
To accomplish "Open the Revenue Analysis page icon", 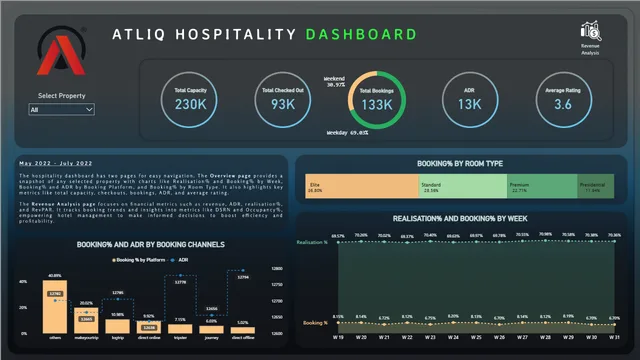I will (x=590, y=38).
